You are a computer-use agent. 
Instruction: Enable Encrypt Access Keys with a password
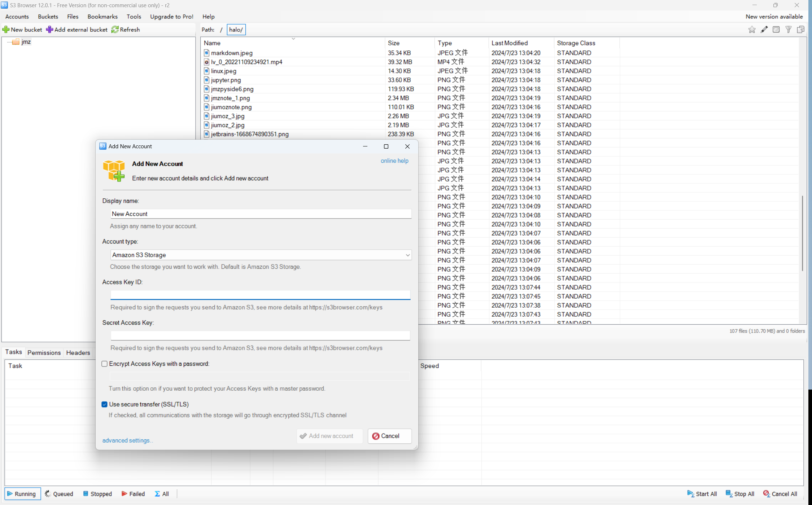(105, 364)
